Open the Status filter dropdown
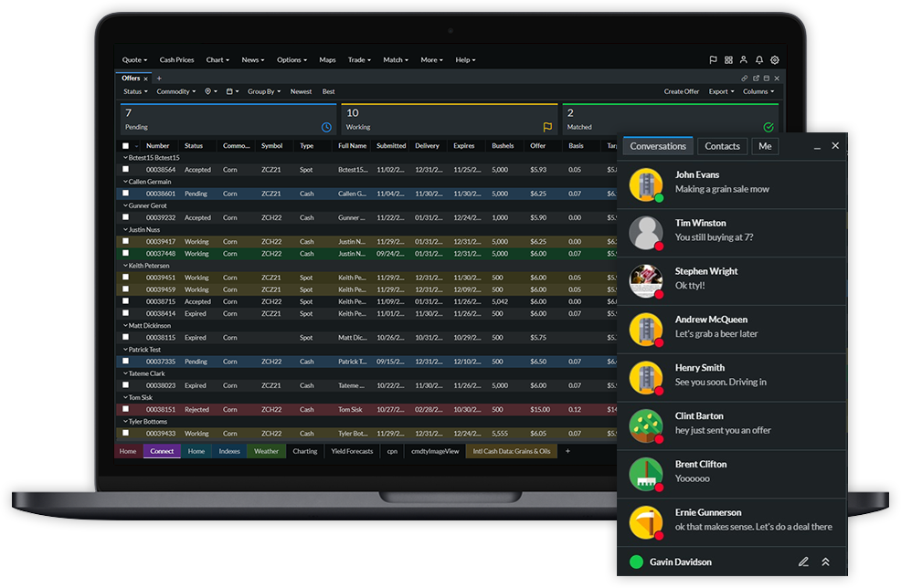901x588 pixels. click(x=135, y=91)
